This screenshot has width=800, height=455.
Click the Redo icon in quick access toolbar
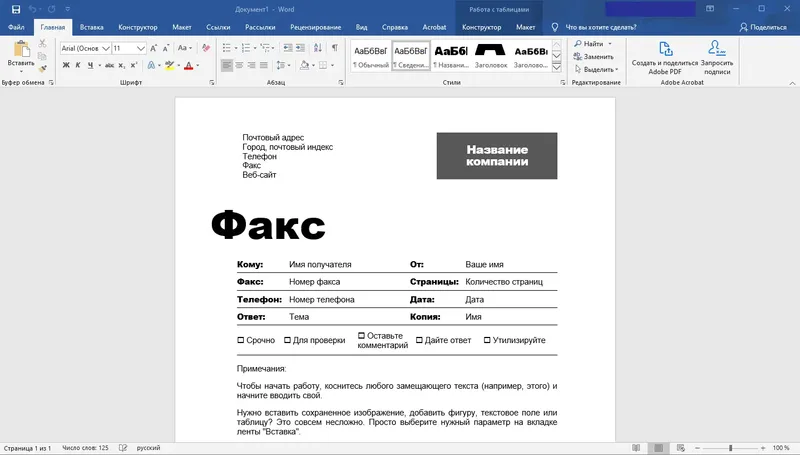click(x=52, y=9)
